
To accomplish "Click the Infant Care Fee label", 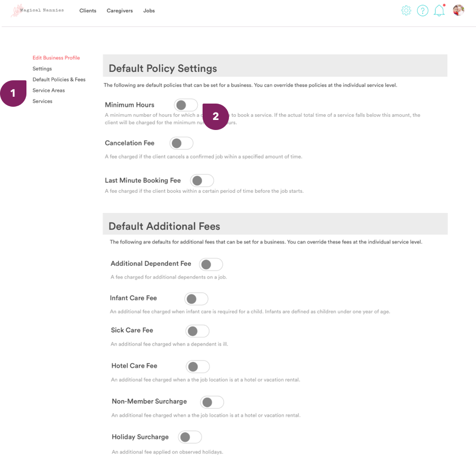I will pyautogui.click(x=133, y=298).
